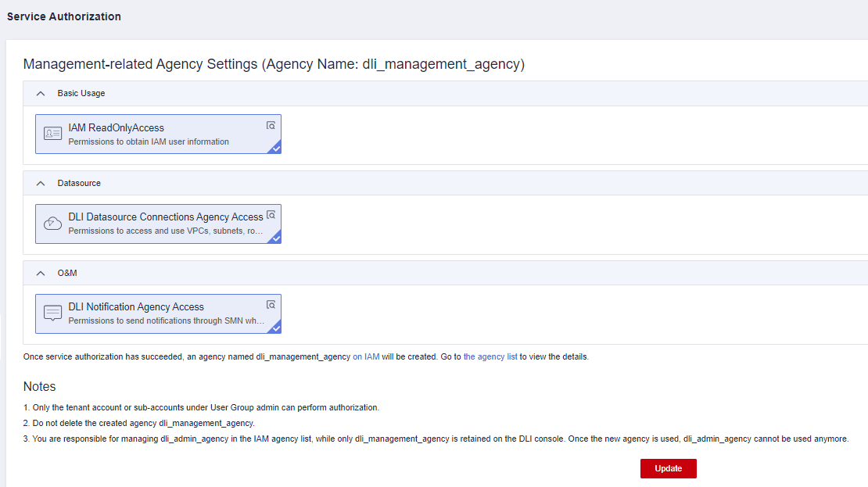This screenshot has height=487, width=868.
Task: Click 'Permissions to obtain IAM user information' text
Action: [x=149, y=141]
